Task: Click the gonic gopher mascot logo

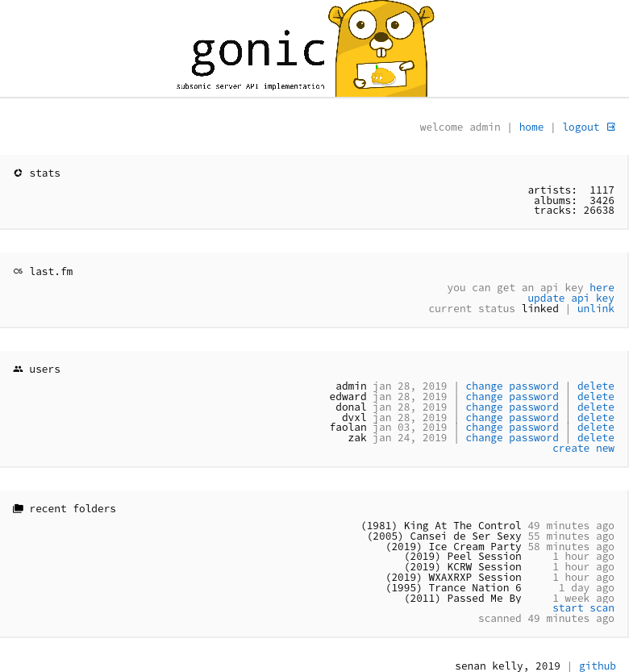Action: pyautogui.click(x=381, y=50)
